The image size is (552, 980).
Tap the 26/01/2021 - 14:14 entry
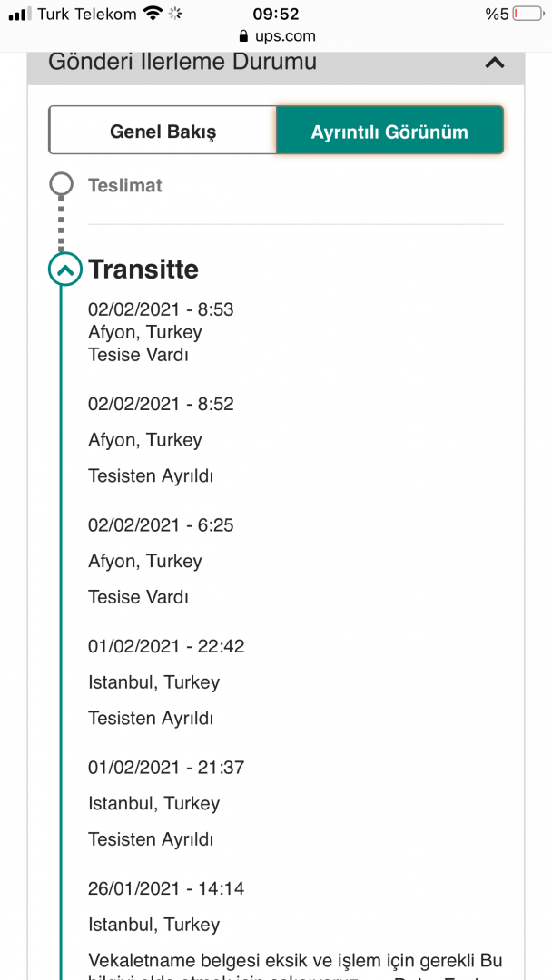point(166,889)
